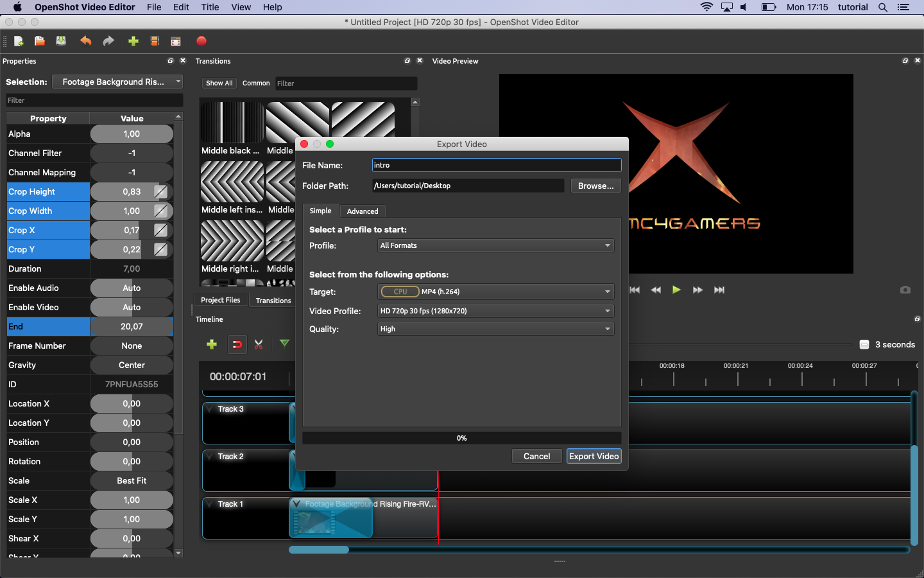Take a snapshot with the camera icon

pyautogui.click(x=905, y=290)
